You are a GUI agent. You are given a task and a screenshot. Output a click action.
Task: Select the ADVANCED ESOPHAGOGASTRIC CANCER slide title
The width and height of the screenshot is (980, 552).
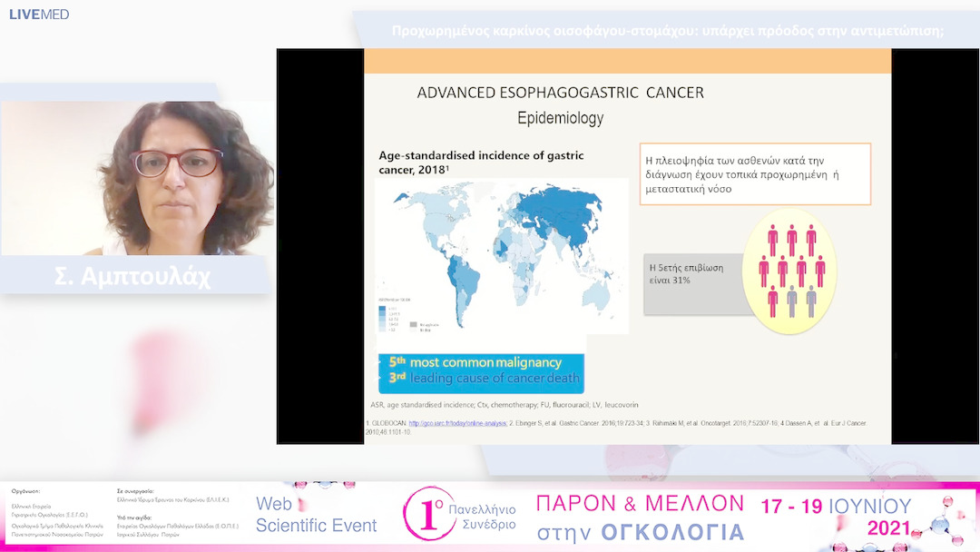tap(560, 93)
